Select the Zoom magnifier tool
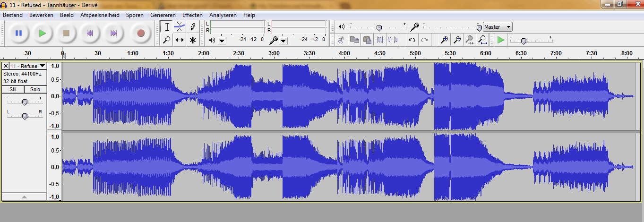Screen dimensions: 644x222 tap(167, 40)
